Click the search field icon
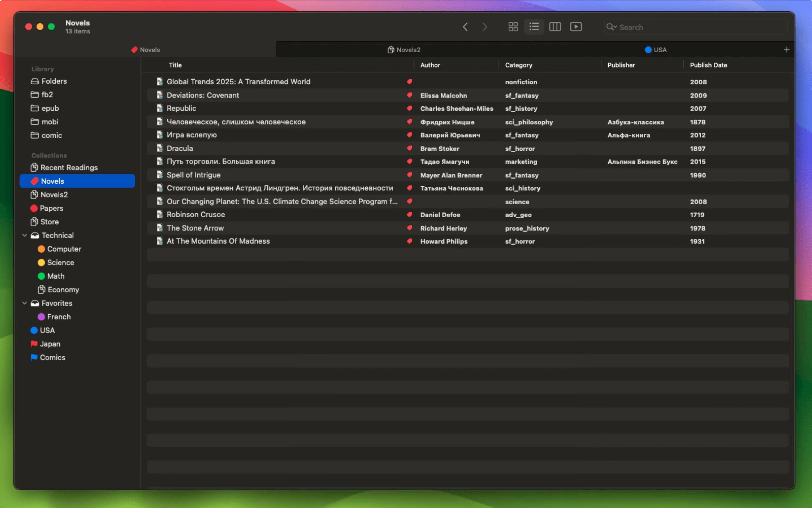The width and height of the screenshot is (812, 508). (x=611, y=27)
